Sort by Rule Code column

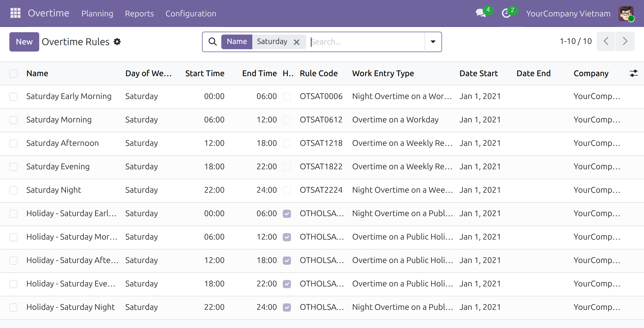318,73
